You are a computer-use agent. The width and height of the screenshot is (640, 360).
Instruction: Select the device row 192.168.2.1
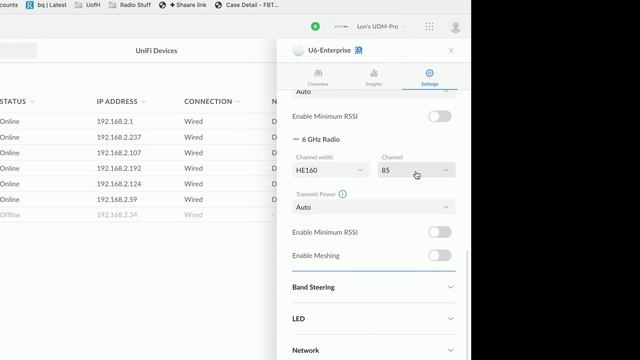[x=138, y=122]
